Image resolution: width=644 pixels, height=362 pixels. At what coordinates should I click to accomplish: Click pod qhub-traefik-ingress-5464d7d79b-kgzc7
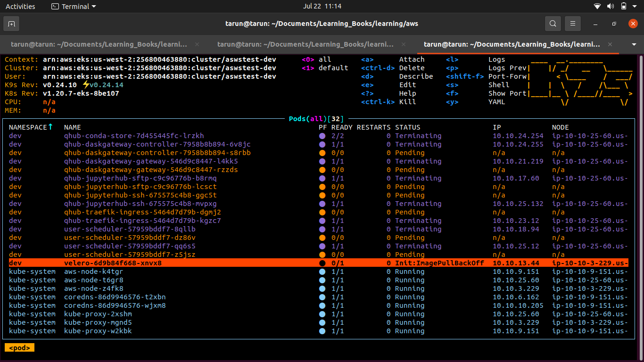(x=142, y=221)
